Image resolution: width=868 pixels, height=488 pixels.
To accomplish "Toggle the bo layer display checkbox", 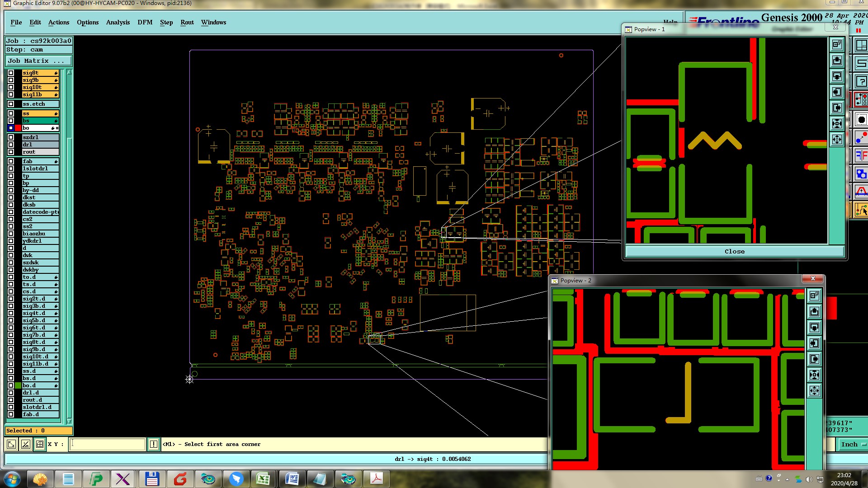I will (x=11, y=128).
